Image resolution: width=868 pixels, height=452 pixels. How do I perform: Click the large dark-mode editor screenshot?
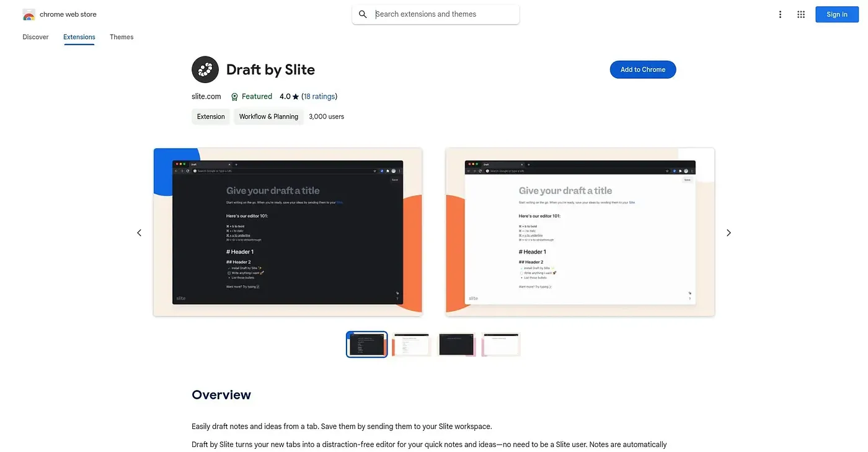[x=288, y=232]
